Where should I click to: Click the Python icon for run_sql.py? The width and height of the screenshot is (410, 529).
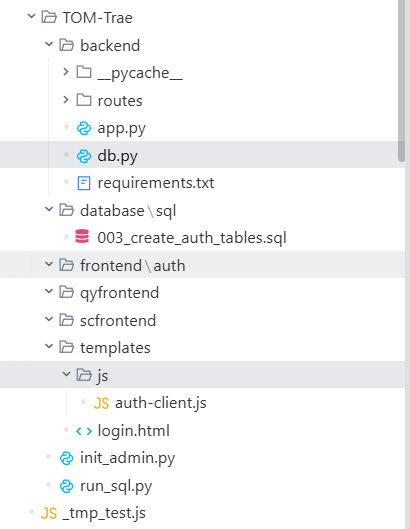pyautogui.click(x=66, y=486)
